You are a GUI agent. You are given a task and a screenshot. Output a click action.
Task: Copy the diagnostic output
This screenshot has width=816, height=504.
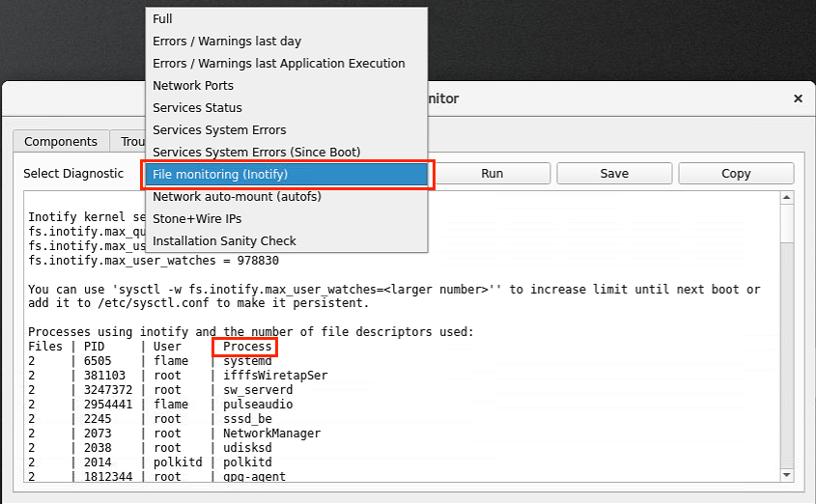pyautogui.click(x=736, y=173)
